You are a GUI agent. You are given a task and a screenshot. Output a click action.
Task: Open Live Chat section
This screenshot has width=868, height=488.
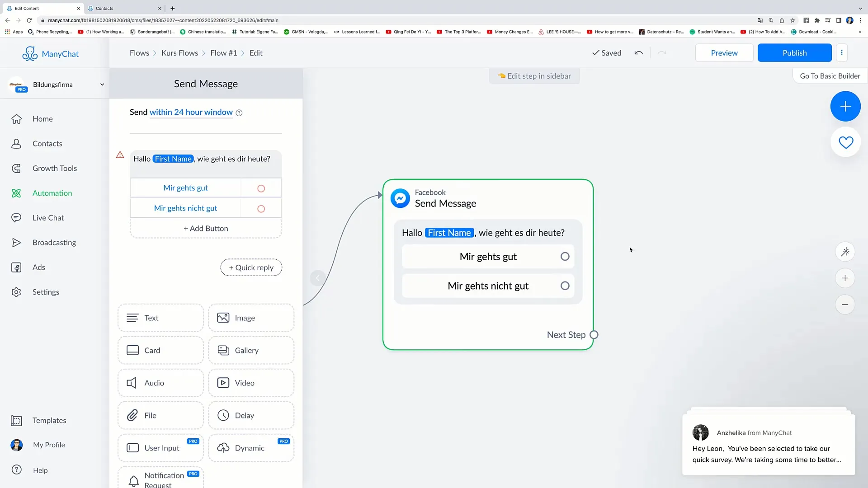coord(48,218)
